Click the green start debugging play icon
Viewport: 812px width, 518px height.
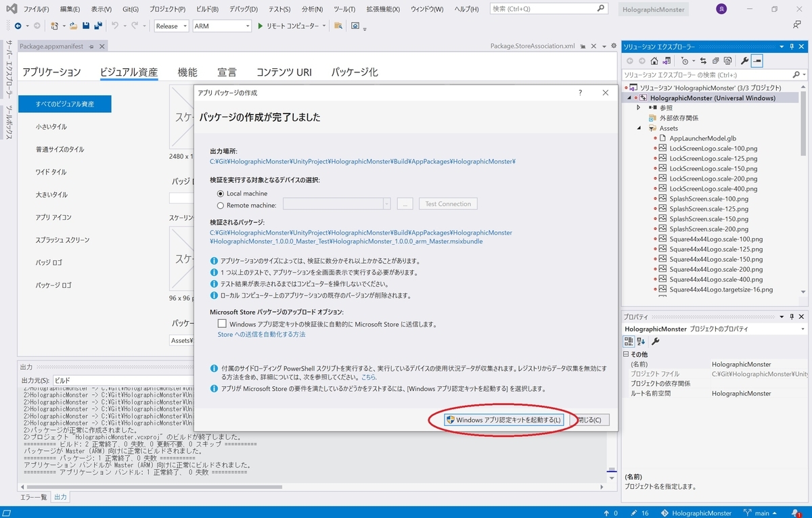260,26
